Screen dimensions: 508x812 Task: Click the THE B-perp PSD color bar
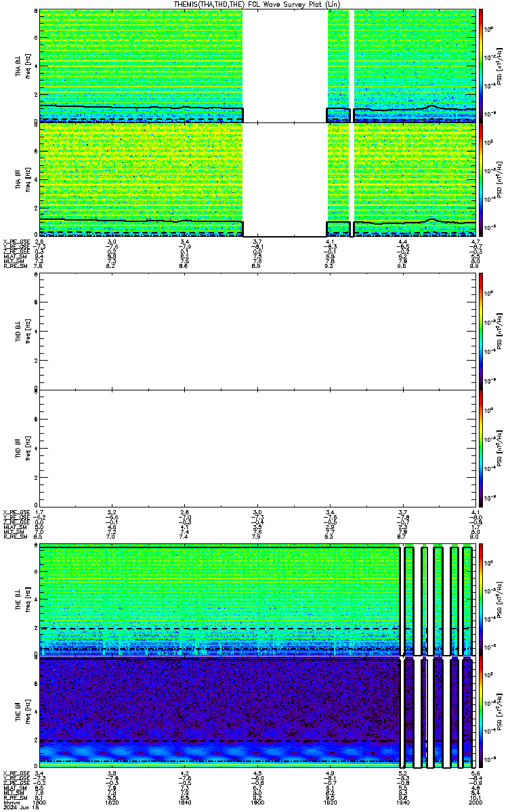(x=482, y=600)
